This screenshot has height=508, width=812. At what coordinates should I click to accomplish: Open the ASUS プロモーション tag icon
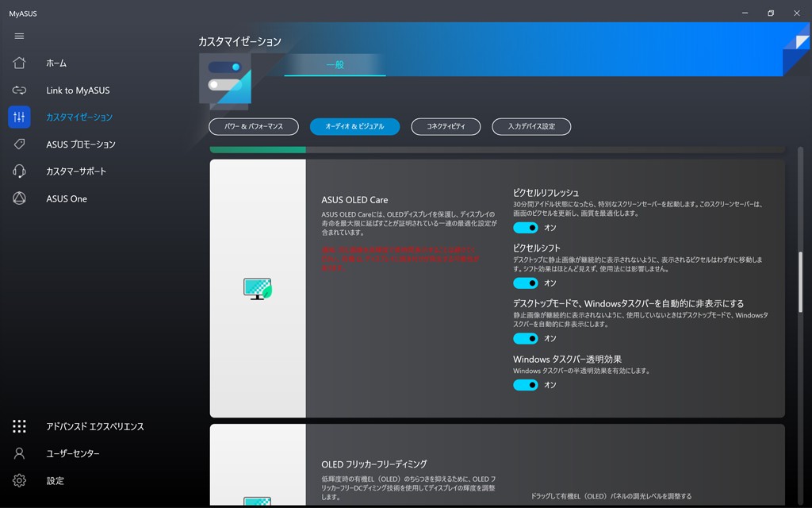19,144
